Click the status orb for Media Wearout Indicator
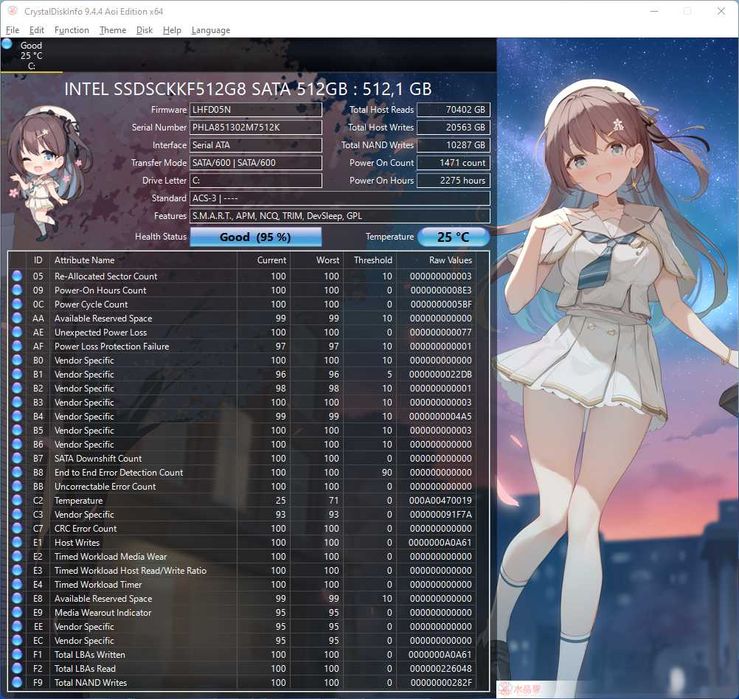This screenshot has width=739, height=699. click(17, 612)
